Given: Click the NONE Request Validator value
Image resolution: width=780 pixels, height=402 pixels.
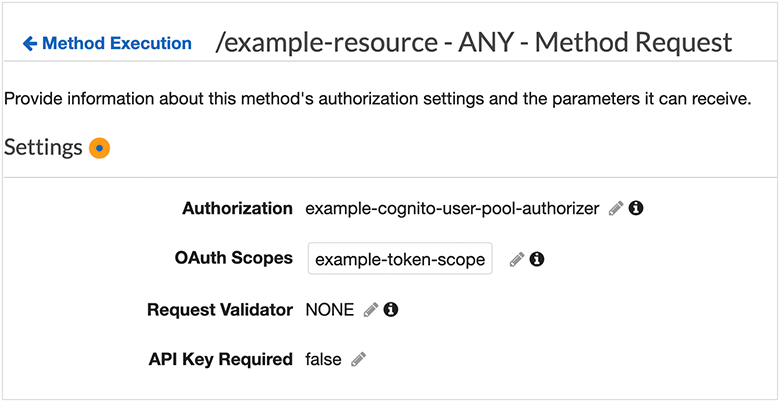Looking at the screenshot, I should coord(330,310).
